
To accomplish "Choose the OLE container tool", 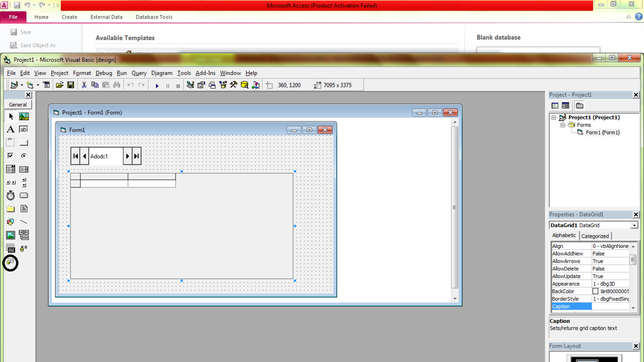I will (11, 248).
